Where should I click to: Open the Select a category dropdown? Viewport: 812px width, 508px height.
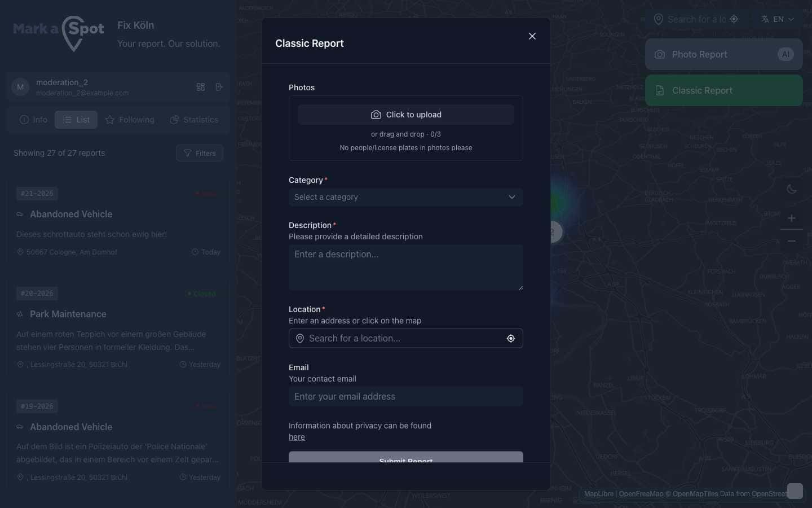(x=405, y=197)
